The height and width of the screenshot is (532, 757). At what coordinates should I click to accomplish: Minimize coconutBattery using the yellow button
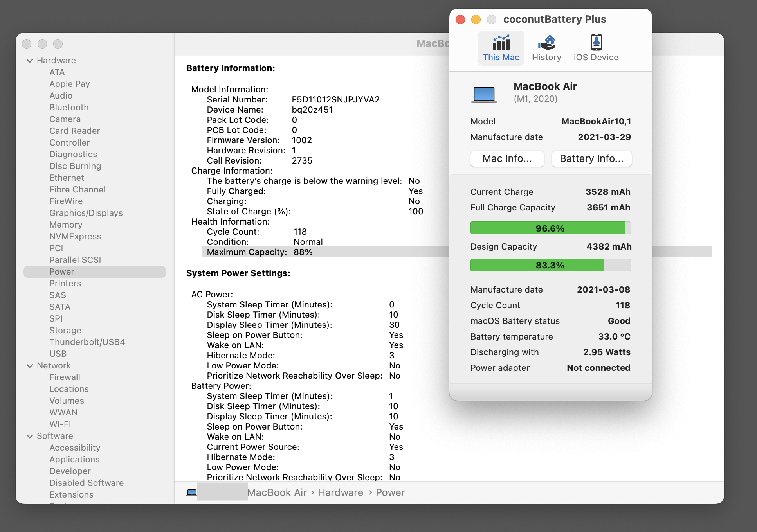click(476, 20)
